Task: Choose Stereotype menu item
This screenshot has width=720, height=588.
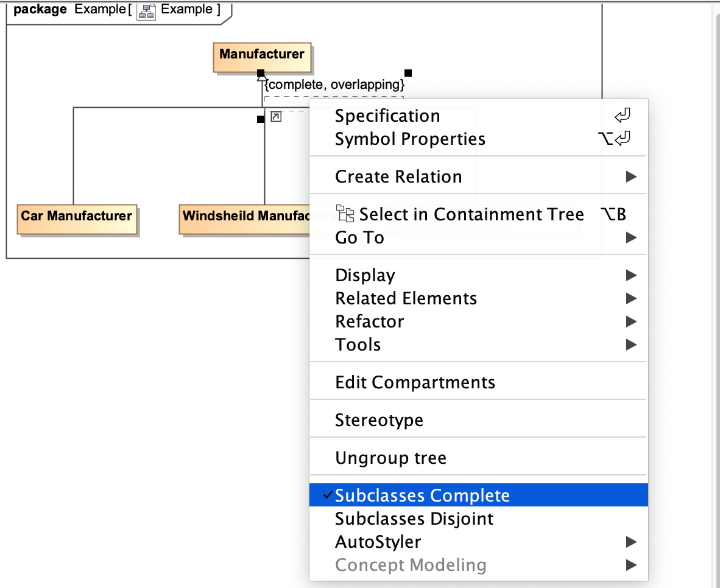Action: click(x=379, y=420)
